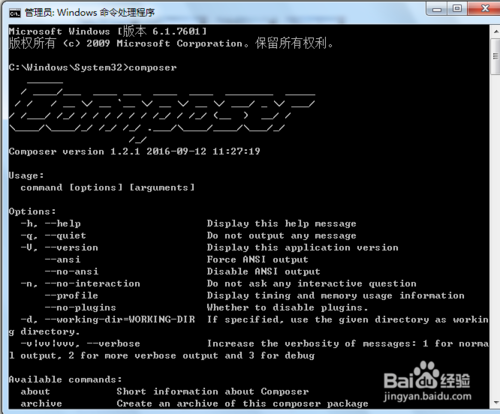The width and height of the screenshot is (500, 414).
Task: Click the 'Available commands:' heading
Action: coord(65,380)
